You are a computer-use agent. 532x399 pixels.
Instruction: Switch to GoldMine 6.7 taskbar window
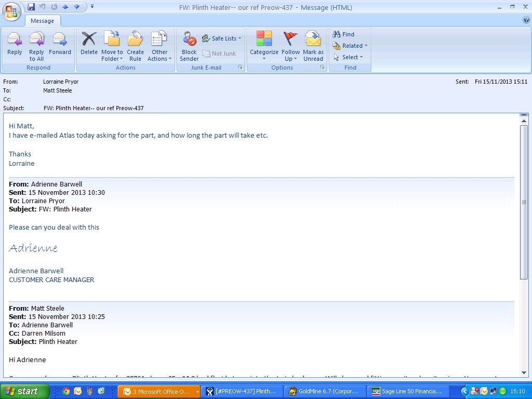click(x=325, y=392)
